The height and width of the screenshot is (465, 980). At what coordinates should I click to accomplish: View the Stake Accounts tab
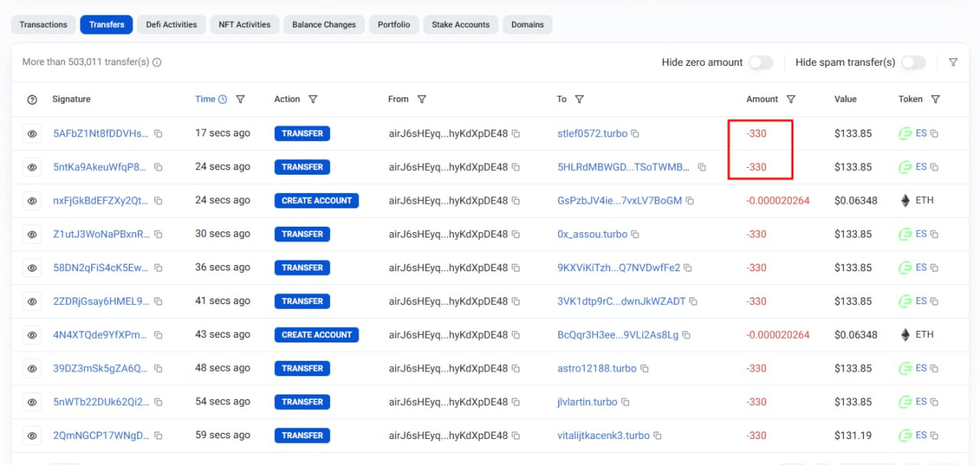click(x=460, y=25)
